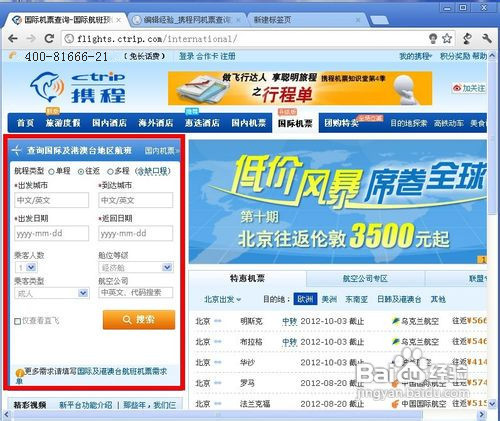Screen dimensions: 500x421
Task: Click the browser back arrow
Action: (13, 39)
